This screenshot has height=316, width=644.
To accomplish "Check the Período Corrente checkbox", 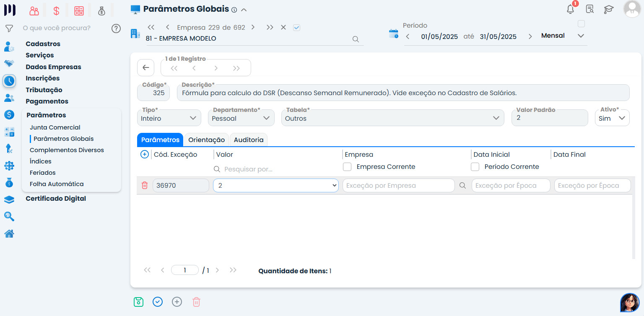I will tap(475, 167).
